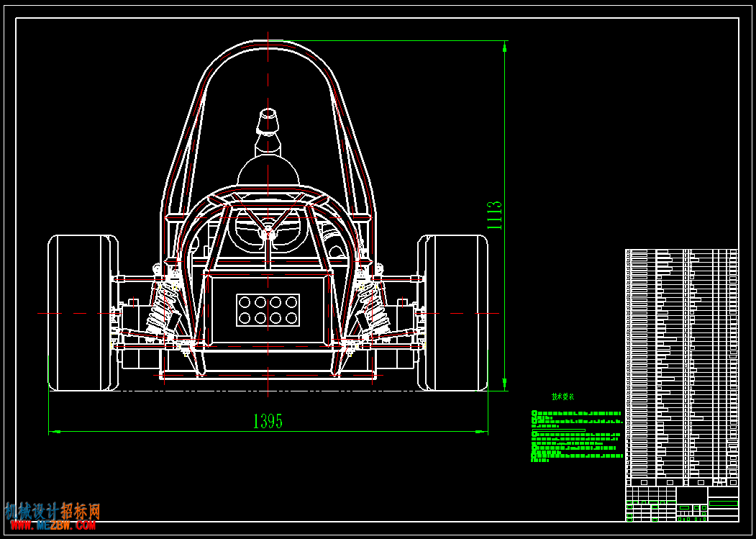Select the green technical requirements heading
The image size is (756, 539).
coord(564,397)
